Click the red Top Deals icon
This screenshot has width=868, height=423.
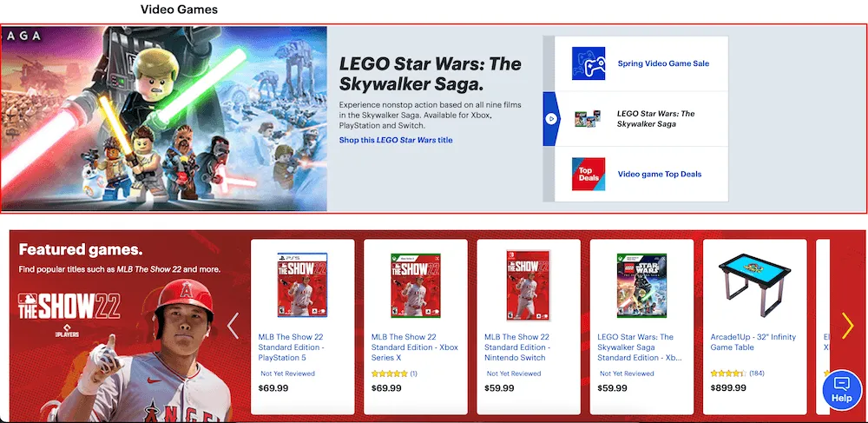pos(589,174)
